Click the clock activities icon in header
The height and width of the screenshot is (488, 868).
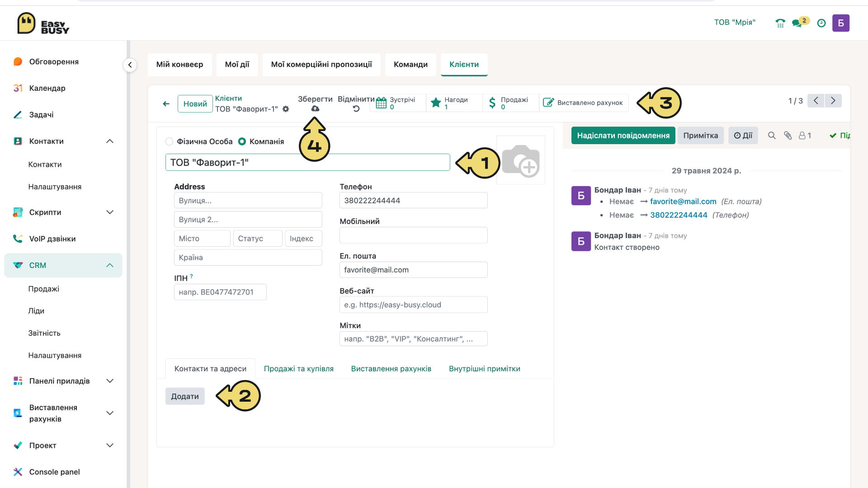click(x=821, y=23)
